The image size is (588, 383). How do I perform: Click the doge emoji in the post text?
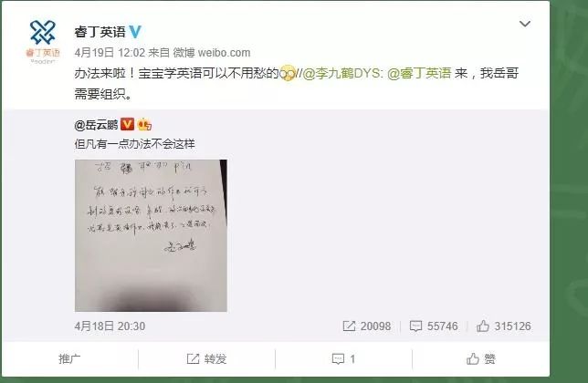click(x=288, y=73)
